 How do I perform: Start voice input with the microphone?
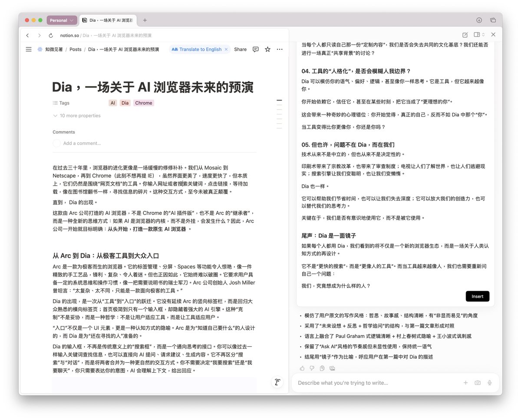tap(490, 383)
